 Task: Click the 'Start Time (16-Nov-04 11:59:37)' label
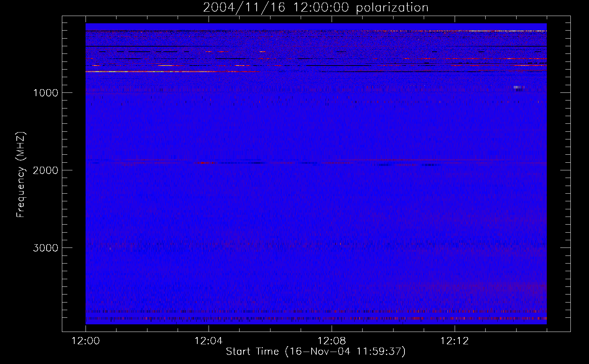[x=316, y=352]
